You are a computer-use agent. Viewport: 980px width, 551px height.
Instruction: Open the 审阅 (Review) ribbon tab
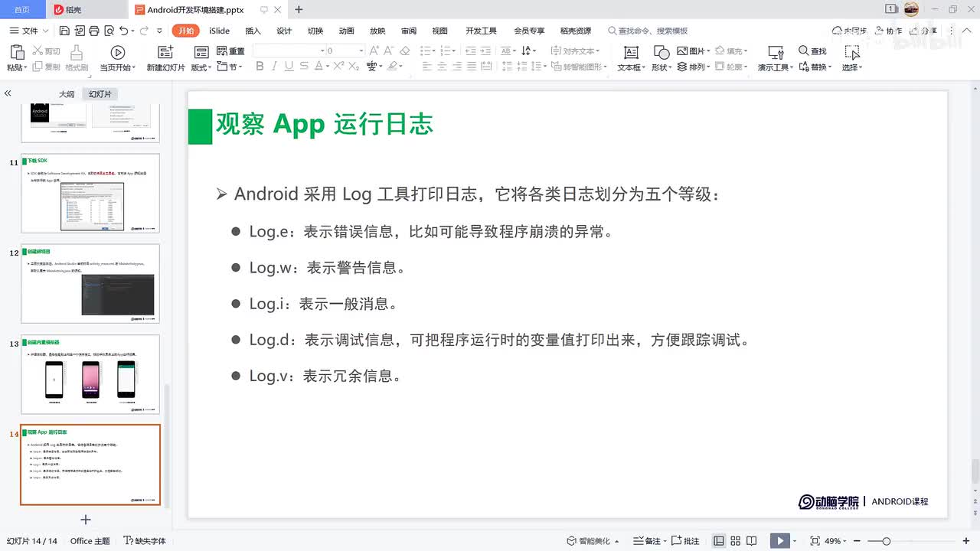click(x=409, y=31)
